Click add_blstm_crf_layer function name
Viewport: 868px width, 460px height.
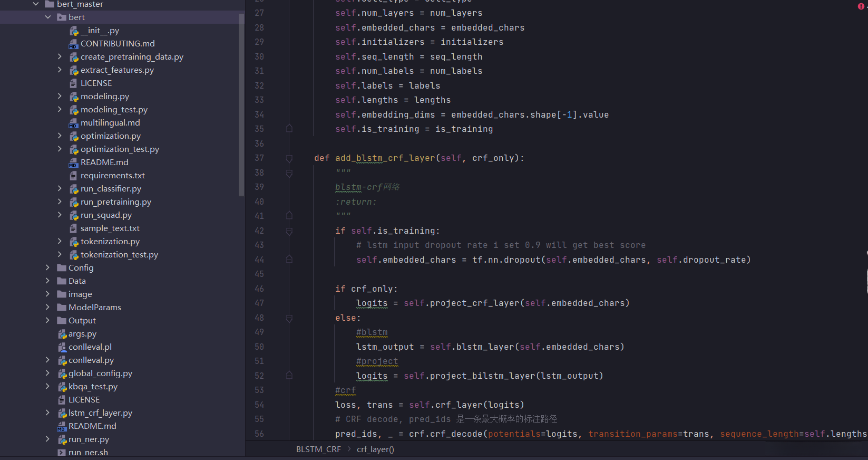coord(385,158)
